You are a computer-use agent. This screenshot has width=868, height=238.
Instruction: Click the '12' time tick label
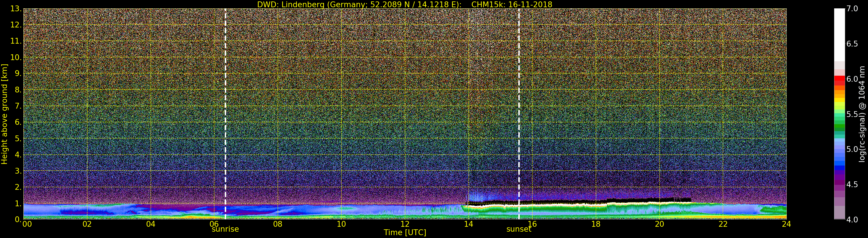click(x=405, y=224)
